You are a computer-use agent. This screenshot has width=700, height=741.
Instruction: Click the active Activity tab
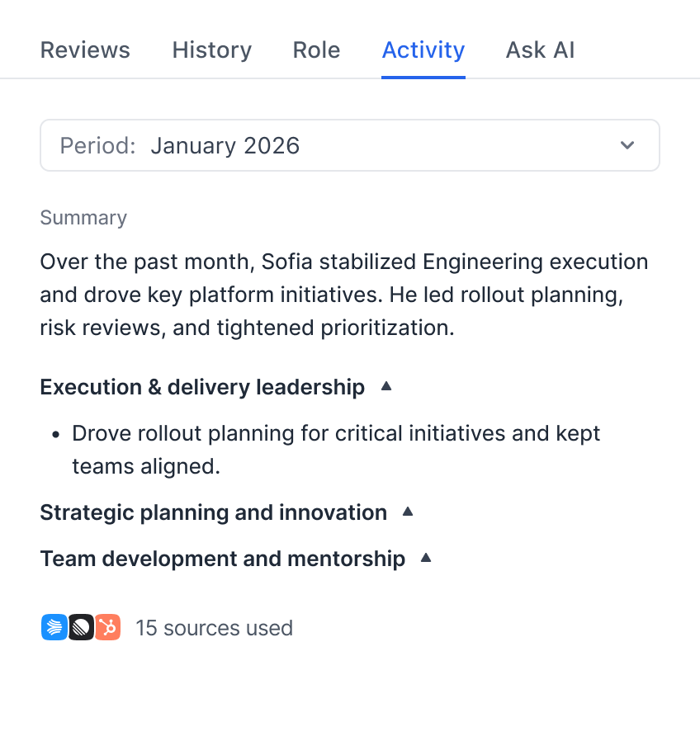(423, 50)
